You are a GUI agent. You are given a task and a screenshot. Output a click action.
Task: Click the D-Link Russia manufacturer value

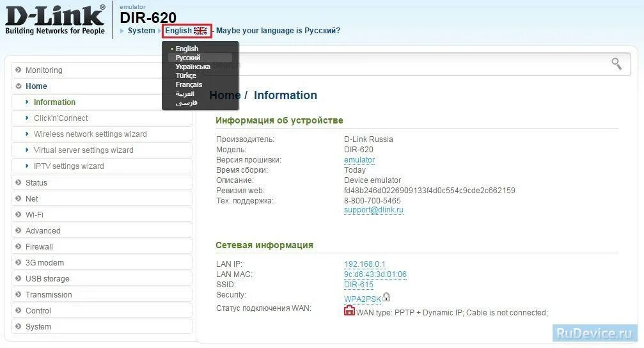368,139
